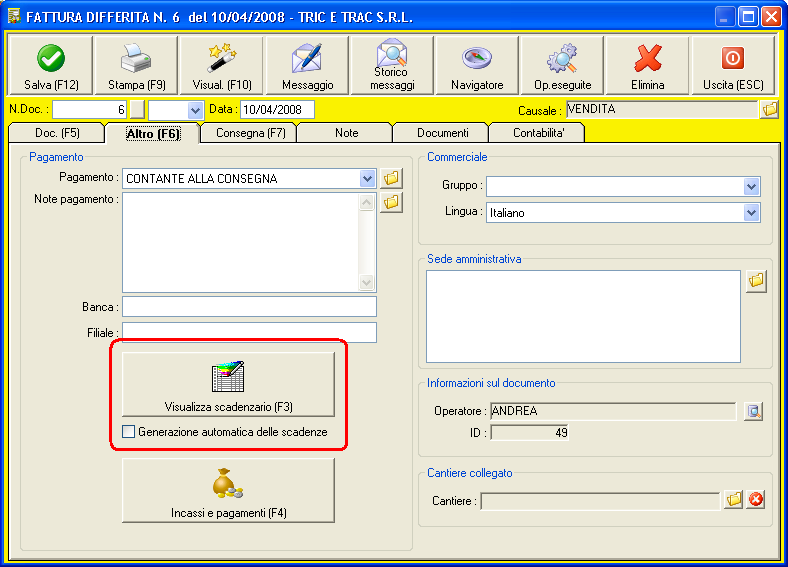Viewport: 788px width, 567px height.
Task: Open folder icon beside Pagamento dropdown
Action: (391, 178)
